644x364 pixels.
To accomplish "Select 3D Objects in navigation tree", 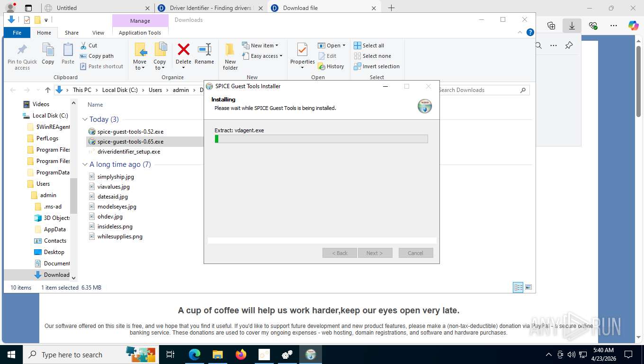I will pos(57,218).
